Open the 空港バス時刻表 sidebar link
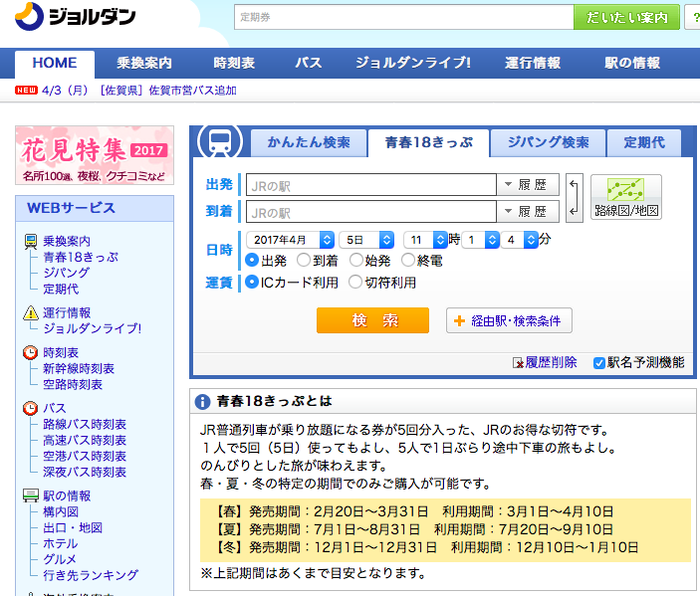700x596 pixels. (85, 456)
